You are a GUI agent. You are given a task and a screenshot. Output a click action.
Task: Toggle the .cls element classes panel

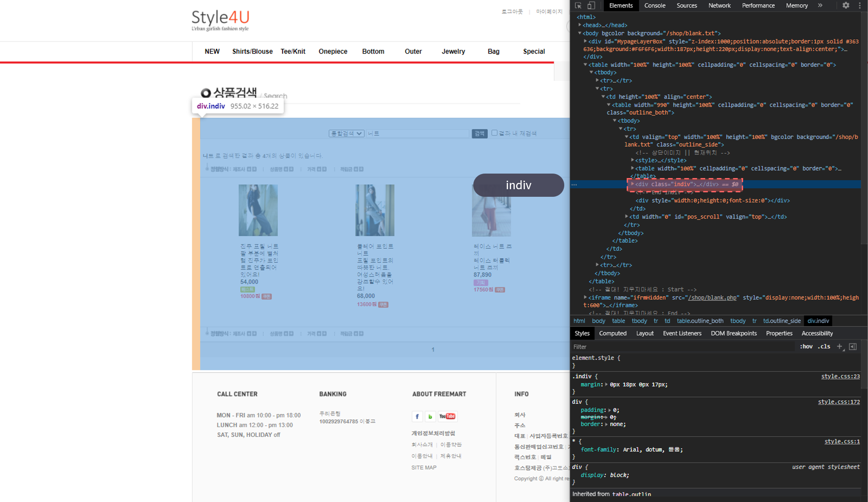[x=824, y=346]
